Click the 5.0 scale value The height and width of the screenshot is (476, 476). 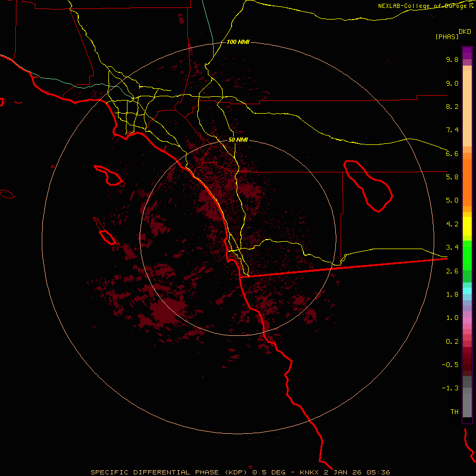pos(452,200)
